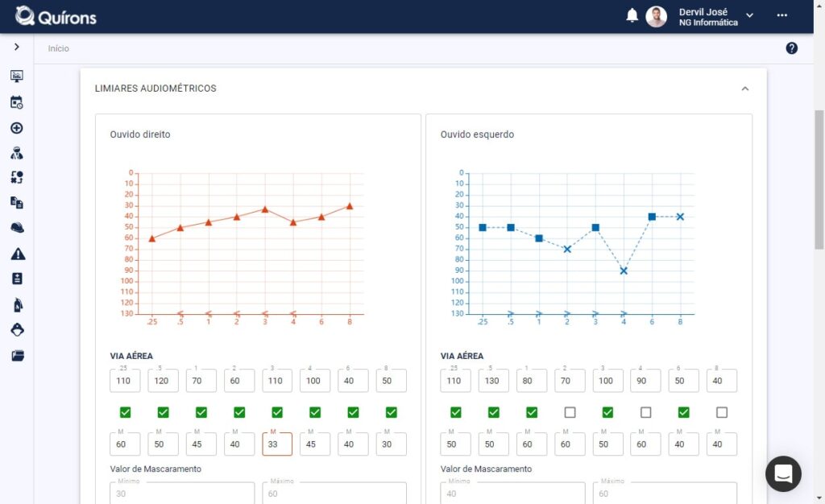Expand the left sidebar menu
The image size is (825, 504).
pos(17,47)
